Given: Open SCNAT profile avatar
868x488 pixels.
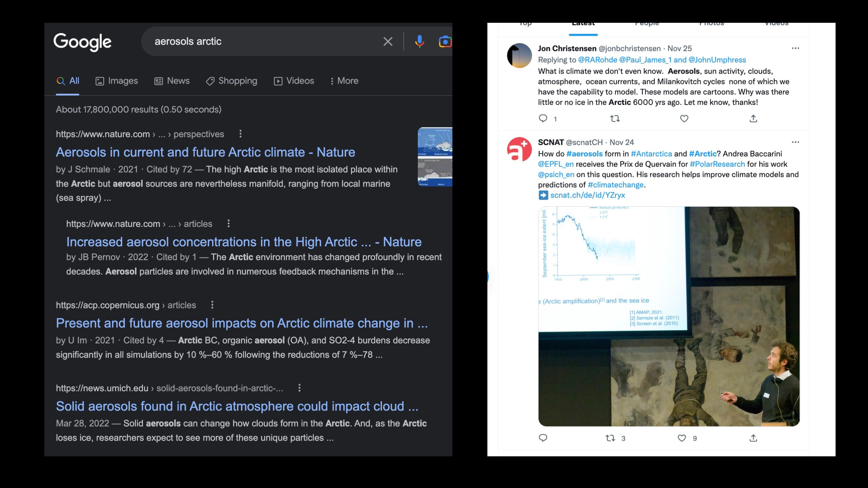Looking at the screenshot, I should [519, 149].
